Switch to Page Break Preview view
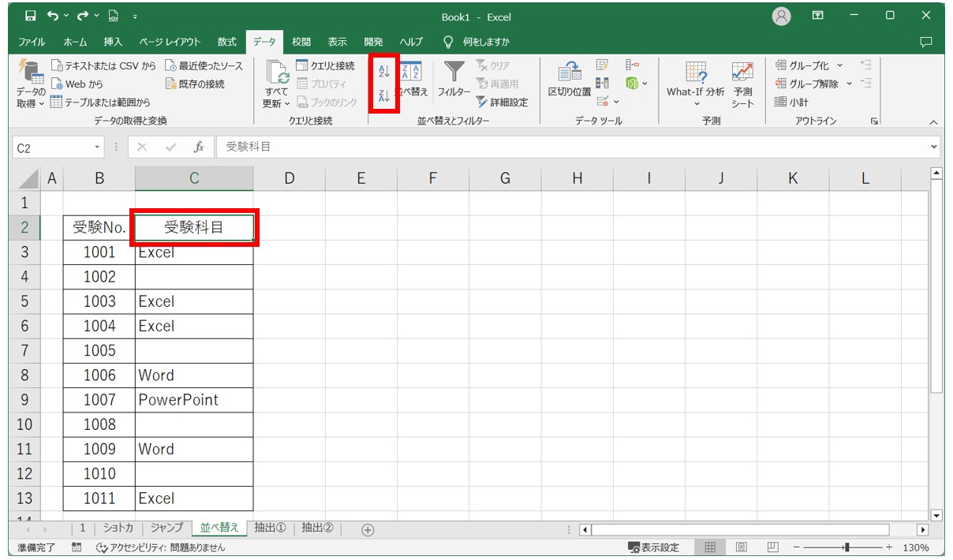This screenshot has height=560, width=953. point(772,547)
